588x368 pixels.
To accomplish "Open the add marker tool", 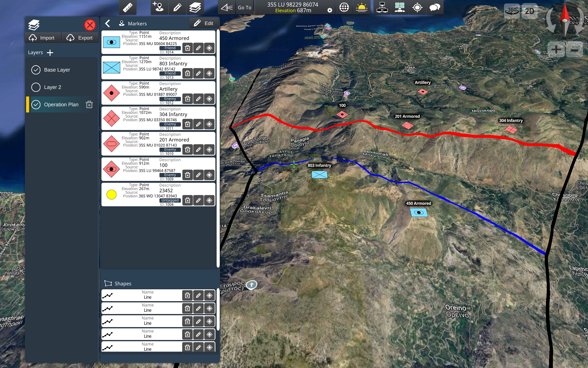I will pos(159,7).
